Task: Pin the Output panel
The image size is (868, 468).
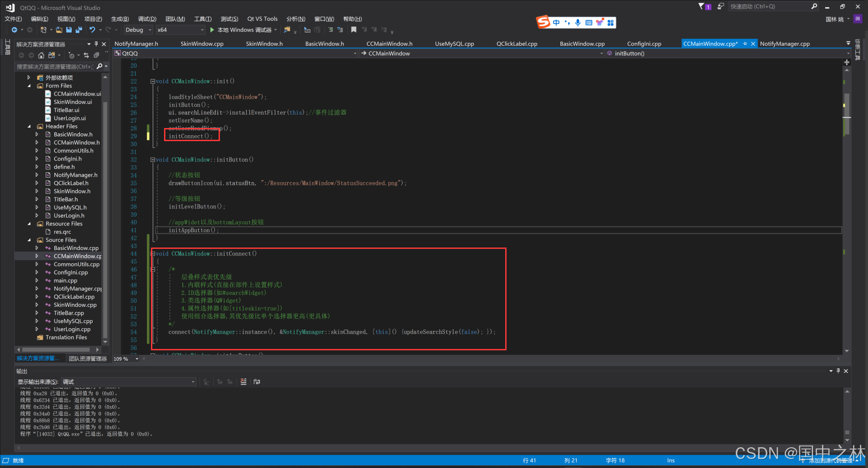Action: click(x=838, y=371)
